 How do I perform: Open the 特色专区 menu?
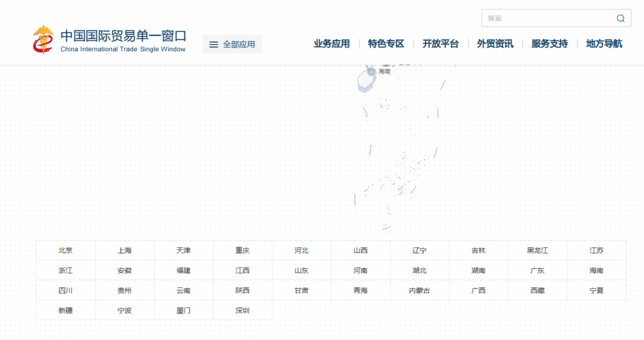pos(386,43)
